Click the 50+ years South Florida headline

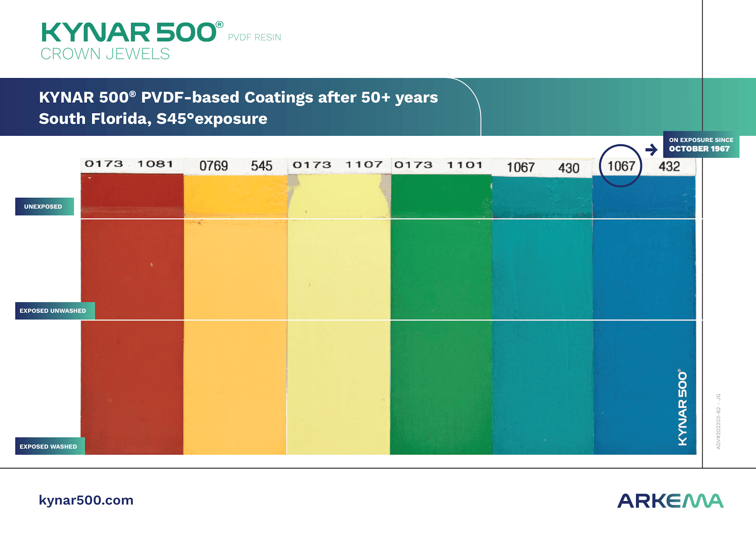pos(238,108)
